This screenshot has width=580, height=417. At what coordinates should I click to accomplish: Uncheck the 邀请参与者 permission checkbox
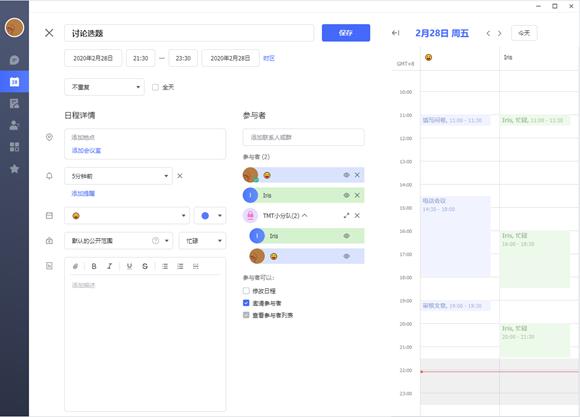pos(246,303)
